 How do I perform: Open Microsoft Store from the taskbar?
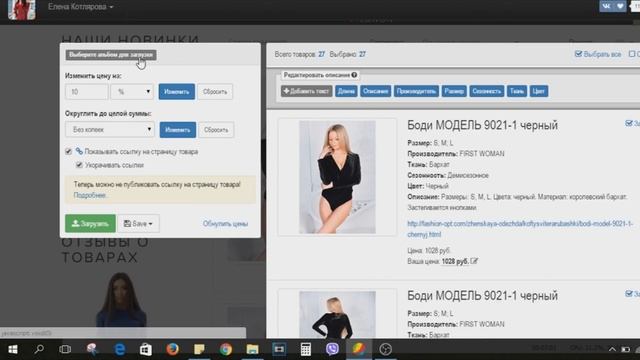(146, 349)
